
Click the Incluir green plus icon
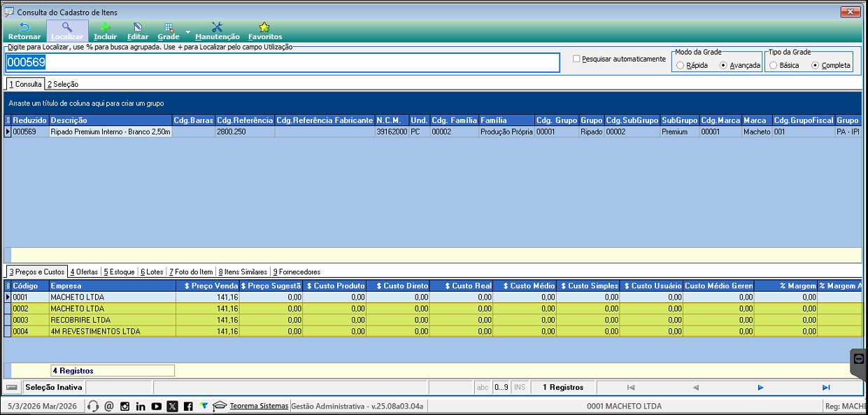[105, 31]
